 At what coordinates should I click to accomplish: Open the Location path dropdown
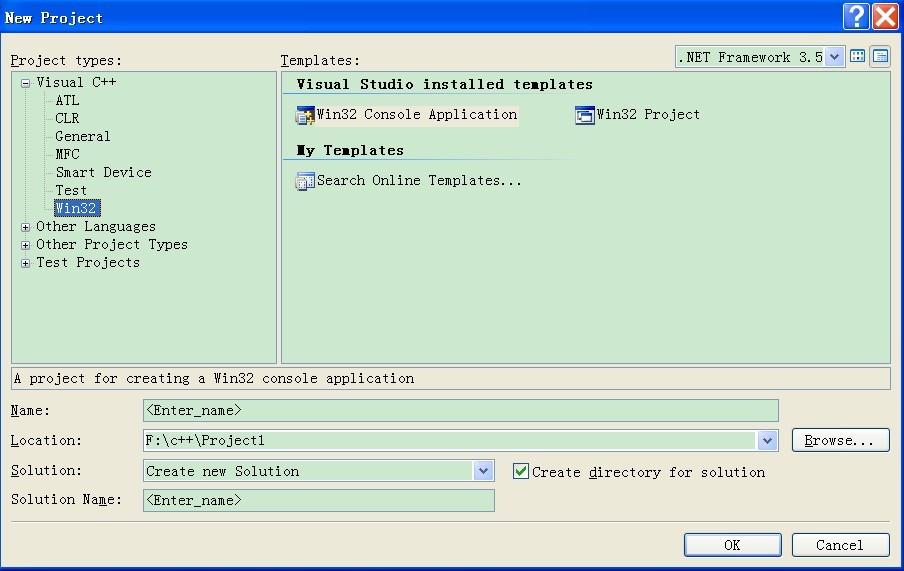point(767,441)
